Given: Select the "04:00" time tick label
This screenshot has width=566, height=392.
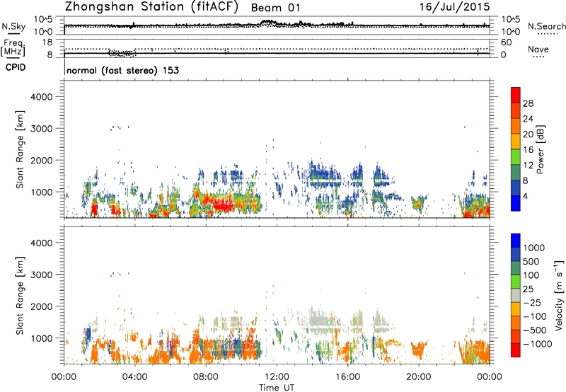Looking at the screenshot, I should point(134,377).
